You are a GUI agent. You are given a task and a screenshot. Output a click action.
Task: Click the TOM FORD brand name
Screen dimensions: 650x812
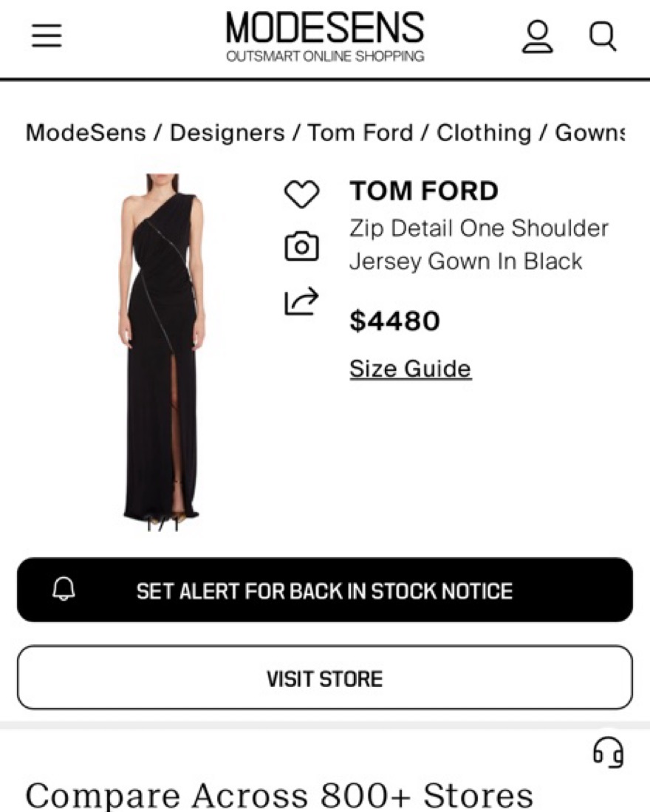[x=424, y=191]
